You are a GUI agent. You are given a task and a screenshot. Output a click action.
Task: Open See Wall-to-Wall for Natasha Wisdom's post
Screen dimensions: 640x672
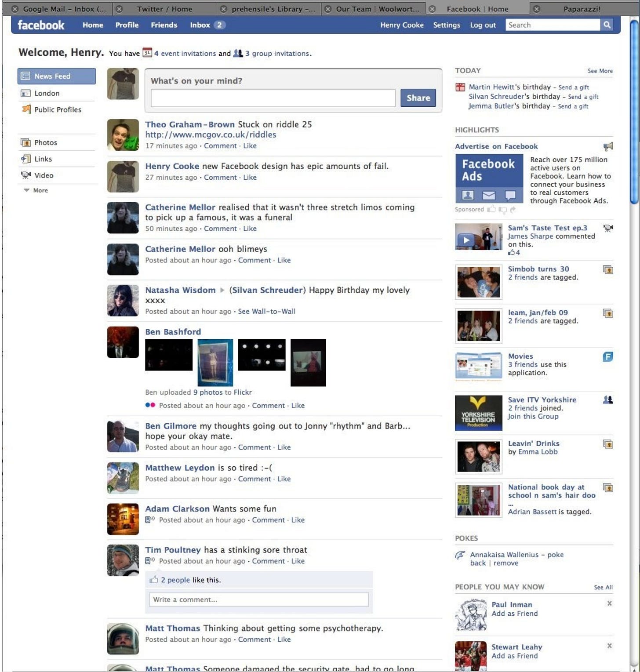pos(266,312)
